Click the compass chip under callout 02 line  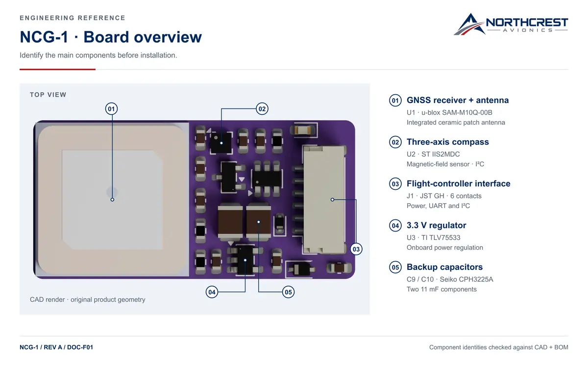pyautogui.click(x=221, y=142)
